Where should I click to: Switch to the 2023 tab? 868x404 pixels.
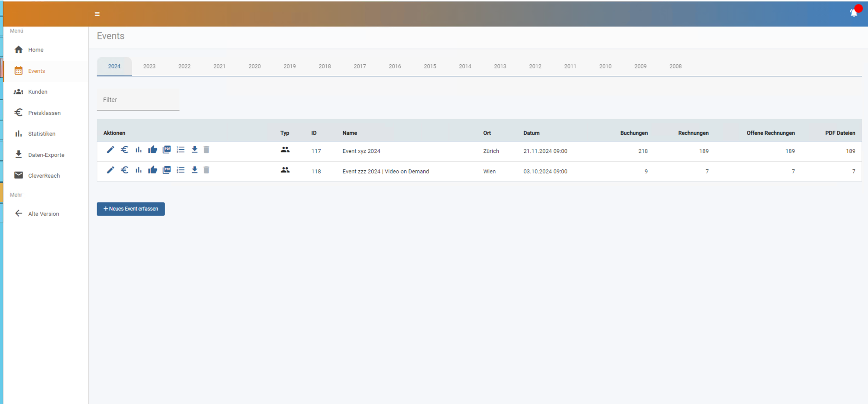click(x=149, y=66)
